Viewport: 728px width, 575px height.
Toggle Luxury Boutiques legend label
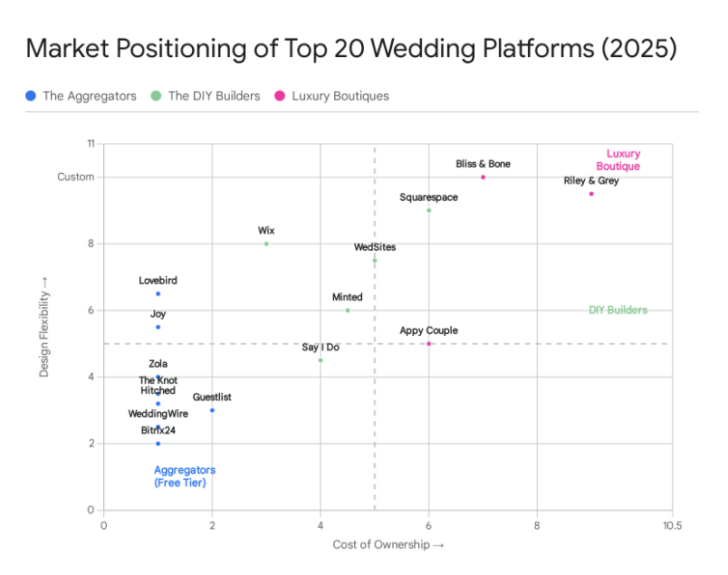pyautogui.click(x=340, y=95)
